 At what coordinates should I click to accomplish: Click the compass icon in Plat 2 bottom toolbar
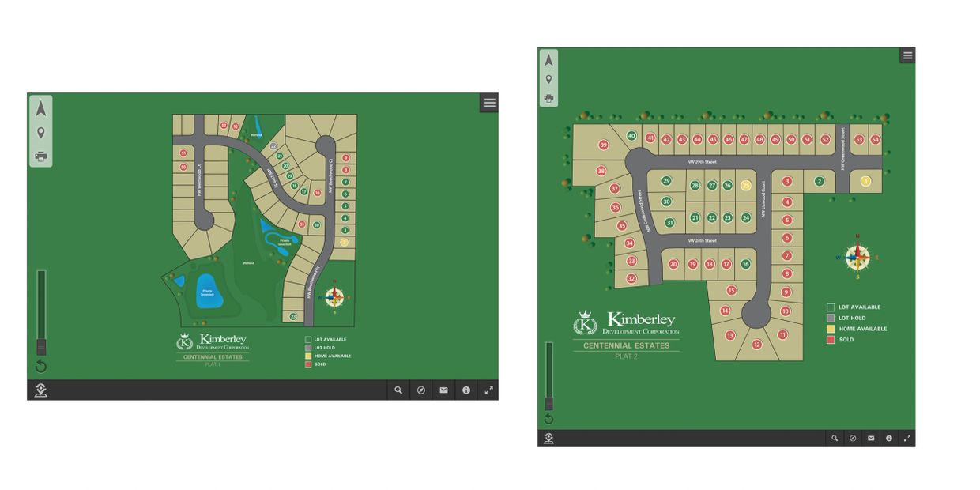pyautogui.click(x=853, y=438)
